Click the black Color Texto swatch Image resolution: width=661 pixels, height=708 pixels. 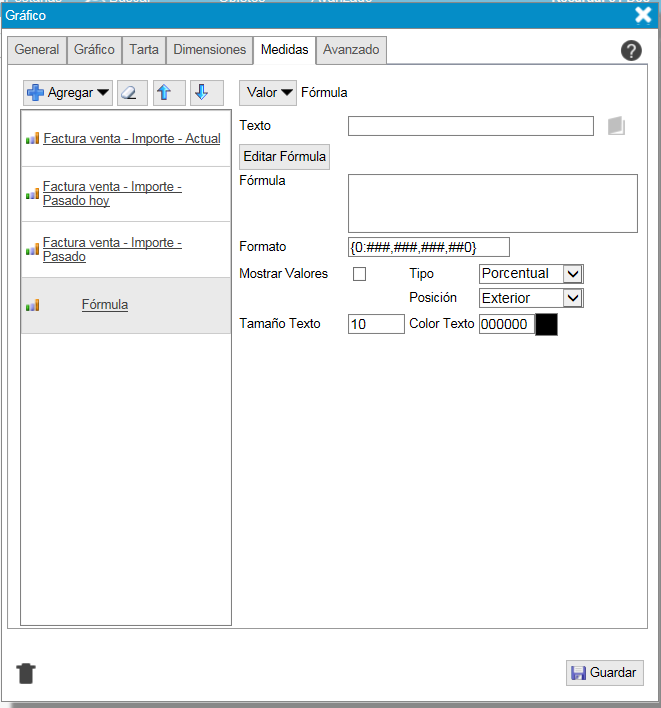click(x=546, y=325)
